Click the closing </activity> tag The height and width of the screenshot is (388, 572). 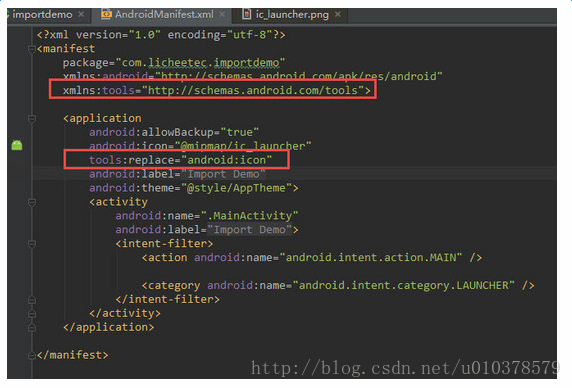point(125,313)
